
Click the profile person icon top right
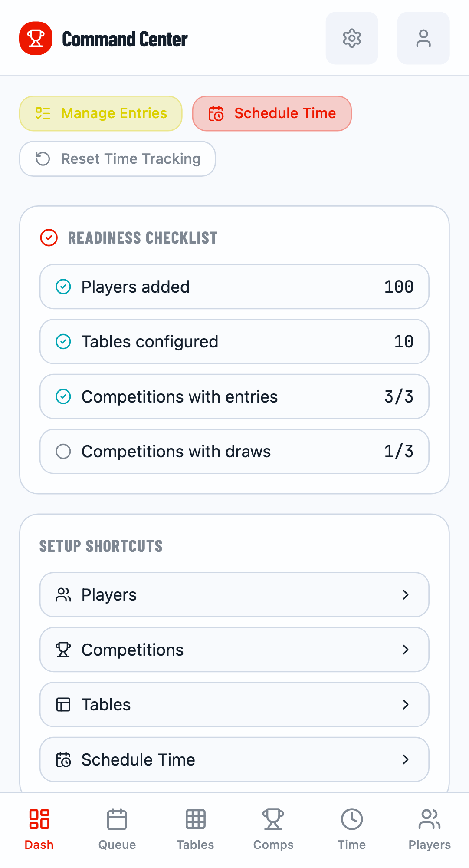(x=423, y=38)
